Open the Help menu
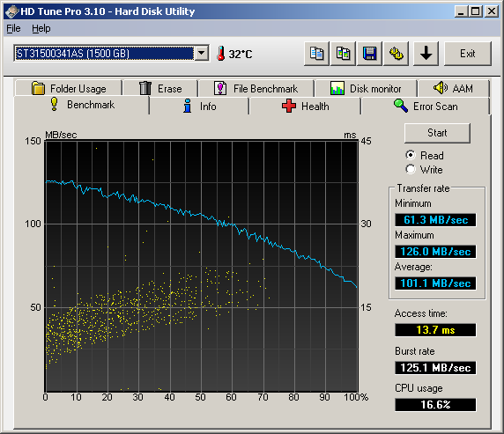 point(41,28)
